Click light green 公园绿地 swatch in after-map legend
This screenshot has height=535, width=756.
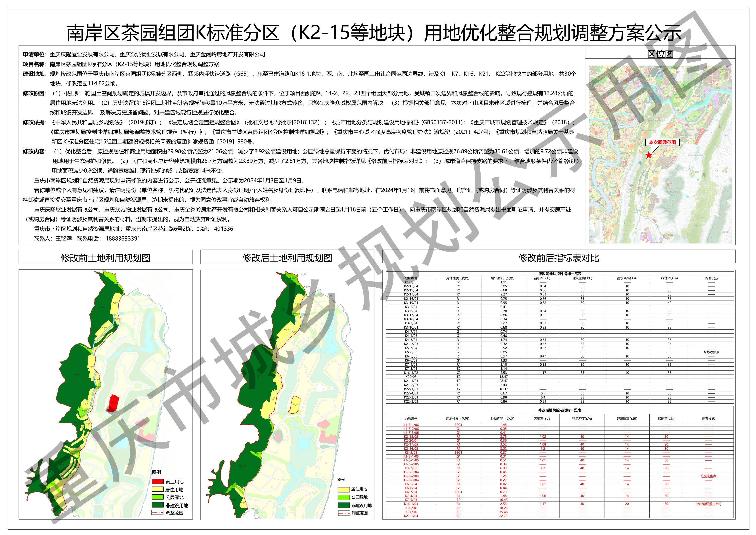[344, 497]
